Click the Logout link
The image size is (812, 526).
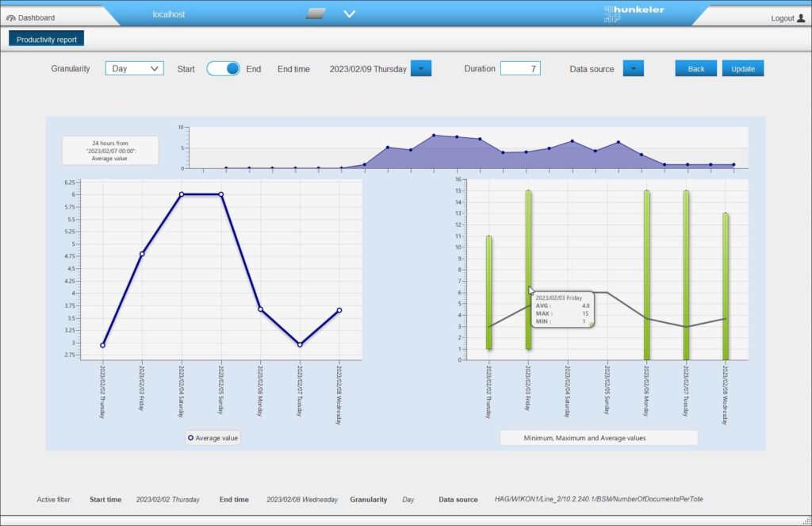click(x=782, y=18)
